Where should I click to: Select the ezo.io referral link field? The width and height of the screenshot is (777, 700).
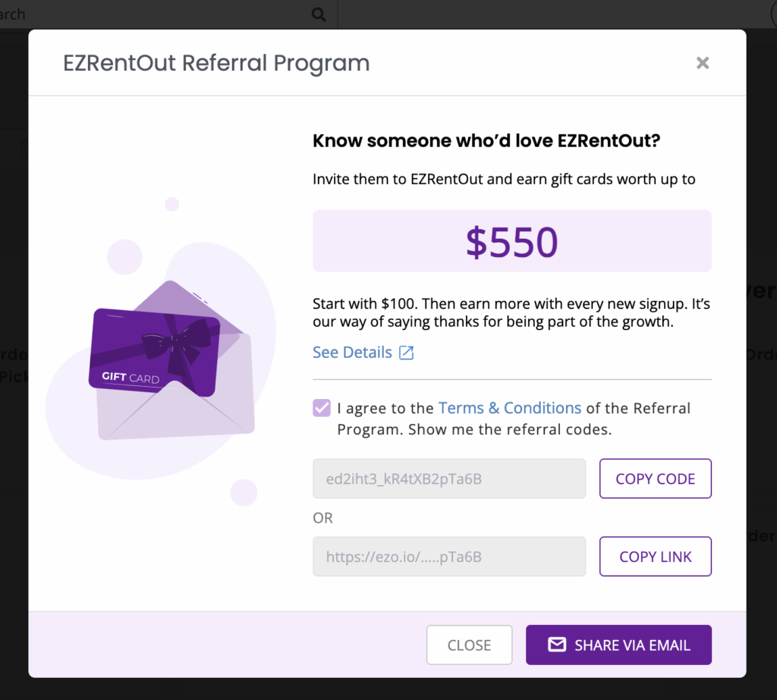point(448,557)
